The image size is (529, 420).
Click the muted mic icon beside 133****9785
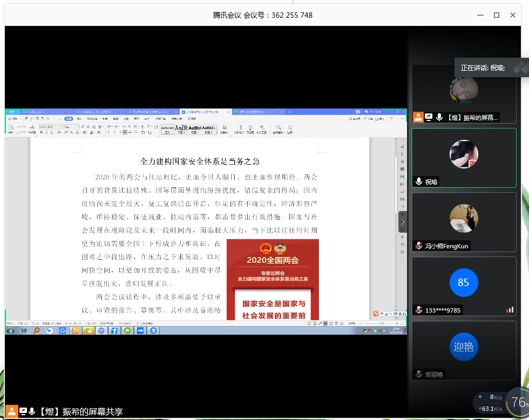point(418,310)
